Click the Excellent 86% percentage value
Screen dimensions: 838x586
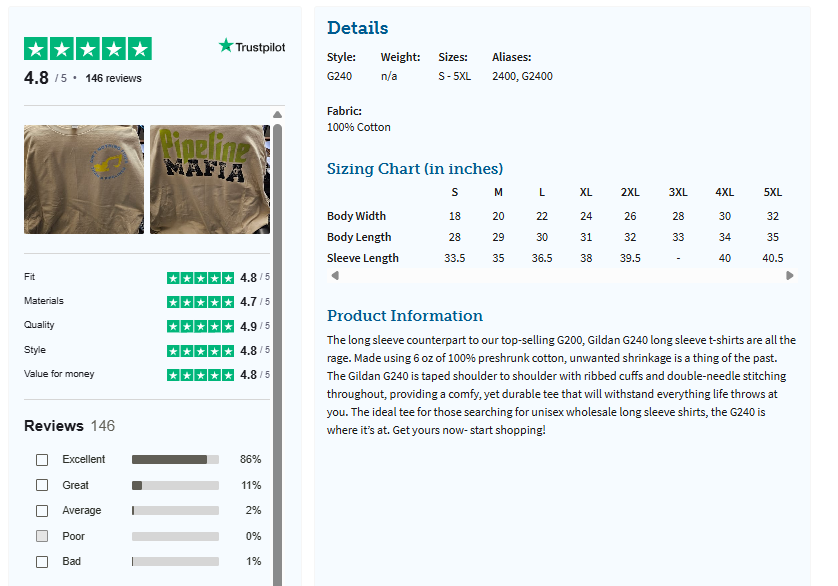point(250,459)
